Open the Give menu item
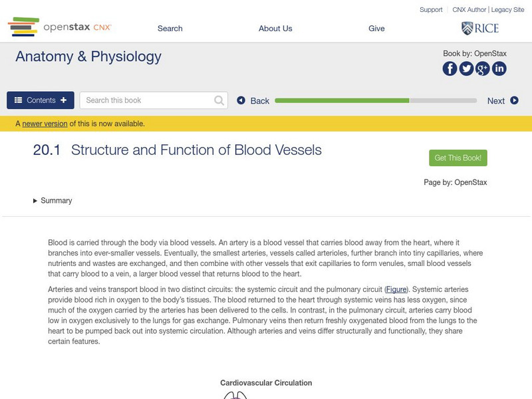Screen dimensions: 532x399 coord(376,29)
